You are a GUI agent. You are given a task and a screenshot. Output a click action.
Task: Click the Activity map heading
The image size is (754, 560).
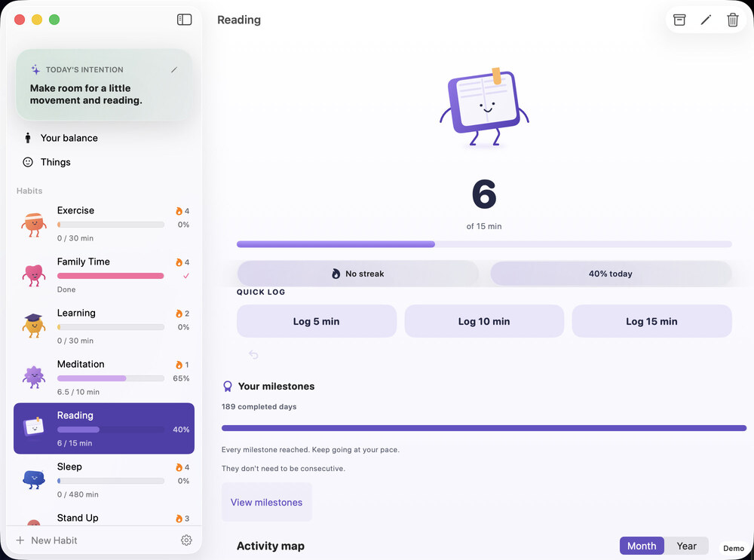270,546
